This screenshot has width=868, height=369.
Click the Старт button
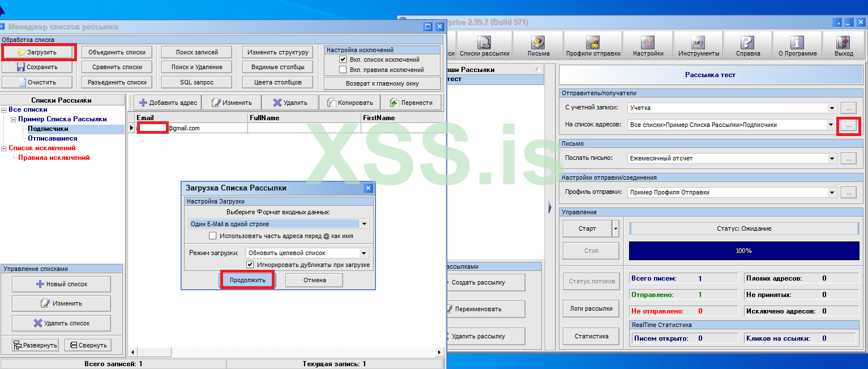[x=587, y=229]
